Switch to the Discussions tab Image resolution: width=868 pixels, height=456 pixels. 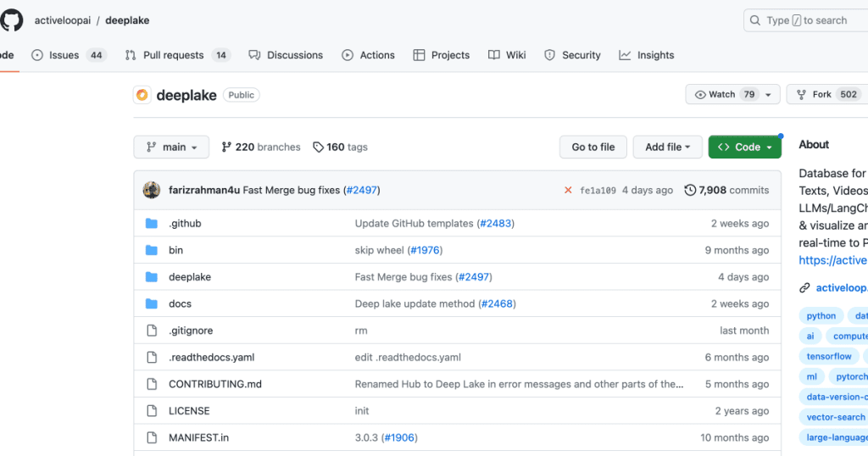click(x=286, y=55)
